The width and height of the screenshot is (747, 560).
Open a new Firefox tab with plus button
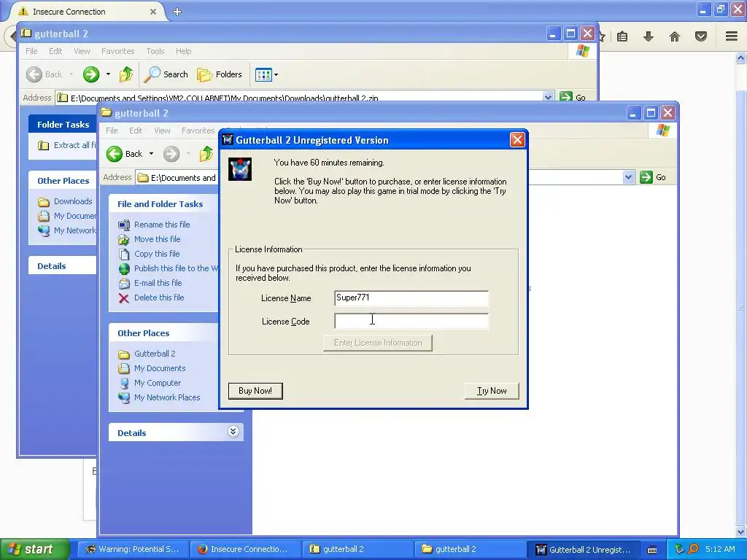[x=177, y=12]
